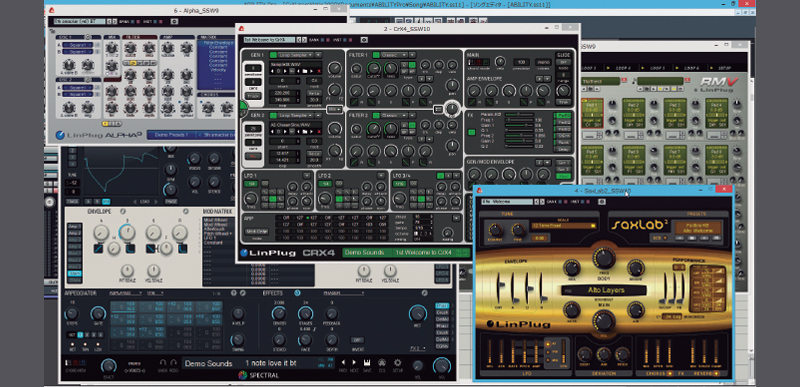Click the SaxLab COARSE tune knob
The height and width of the screenshot is (387, 800).
pyautogui.click(x=495, y=230)
